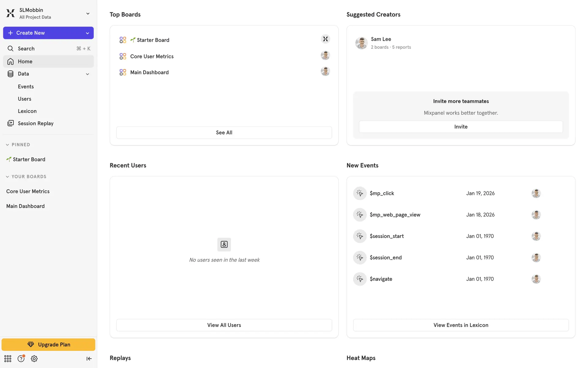Click the Upgrade Plan button

tap(48, 344)
